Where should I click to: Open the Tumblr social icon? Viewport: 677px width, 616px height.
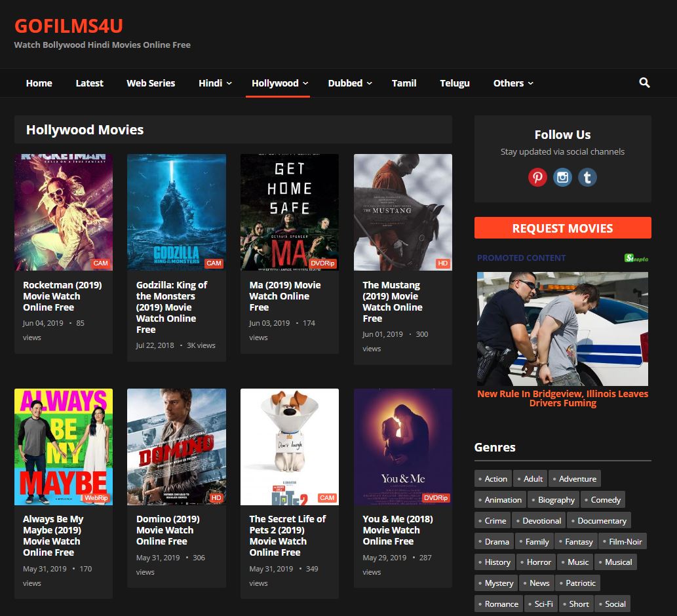[x=587, y=177]
